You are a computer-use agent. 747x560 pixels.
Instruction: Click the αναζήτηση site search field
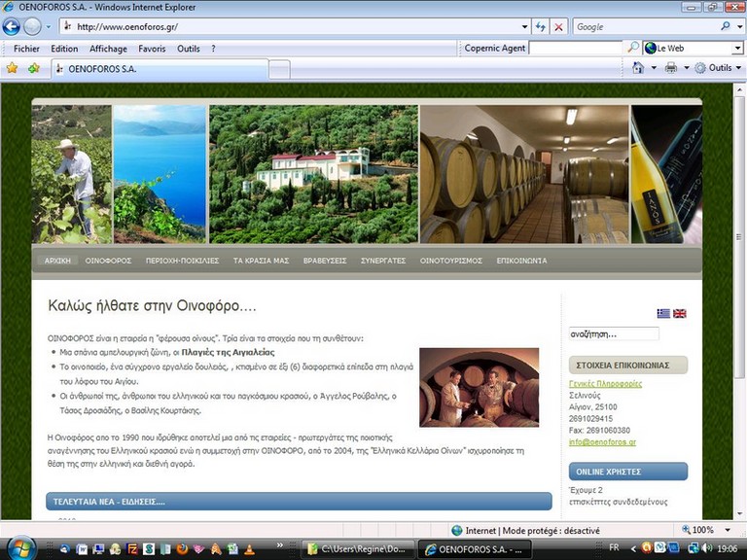(613, 333)
